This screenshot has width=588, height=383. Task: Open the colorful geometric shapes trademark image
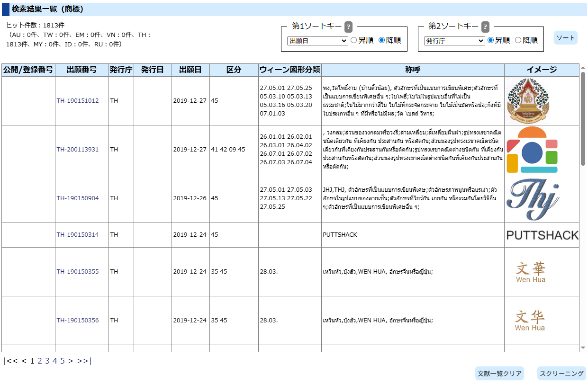[x=532, y=150]
